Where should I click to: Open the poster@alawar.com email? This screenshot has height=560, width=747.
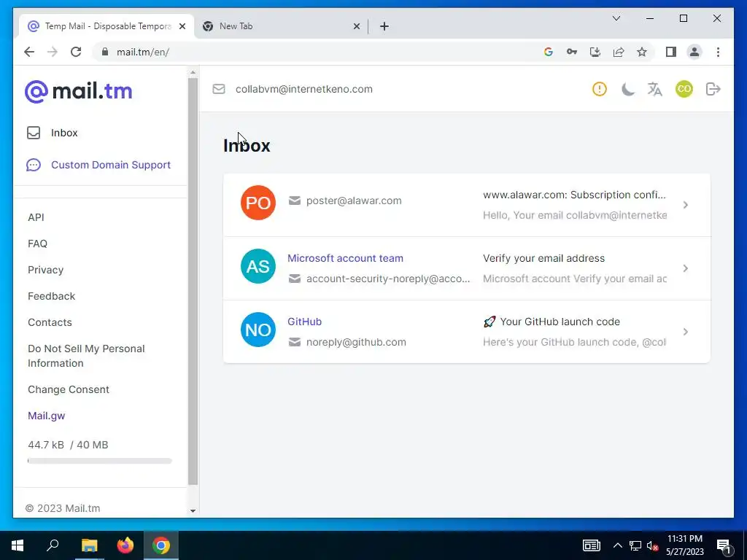[x=467, y=205]
